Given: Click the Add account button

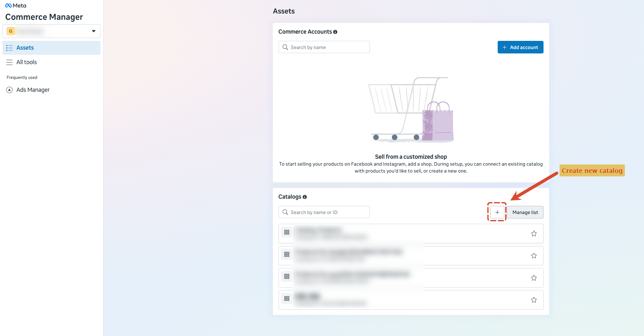Looking at the screenshot, I should coord(520,47).
